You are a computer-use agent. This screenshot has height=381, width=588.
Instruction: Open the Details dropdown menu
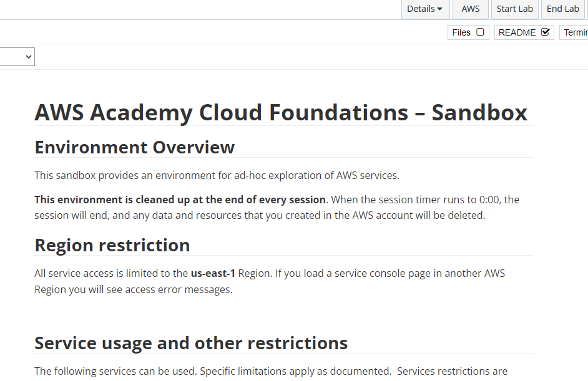tap(424, 9)
